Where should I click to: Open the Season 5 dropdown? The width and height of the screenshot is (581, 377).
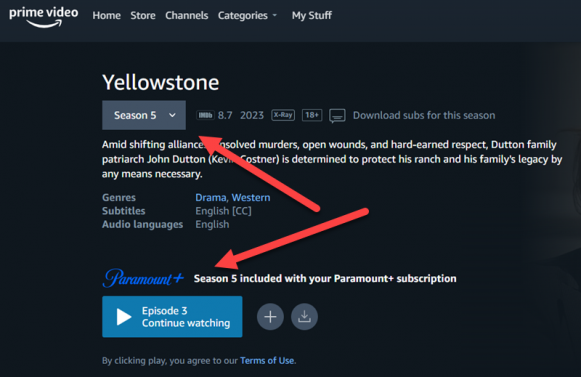(x=144, y=115)
